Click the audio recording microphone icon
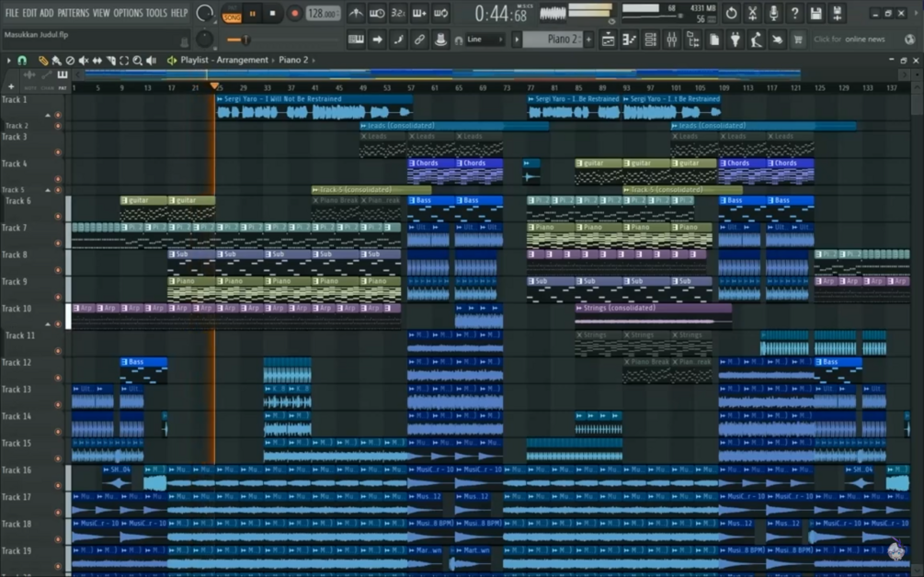Image resolution: width=924 pixels, height=577 pixels. (x=774, y=13)
